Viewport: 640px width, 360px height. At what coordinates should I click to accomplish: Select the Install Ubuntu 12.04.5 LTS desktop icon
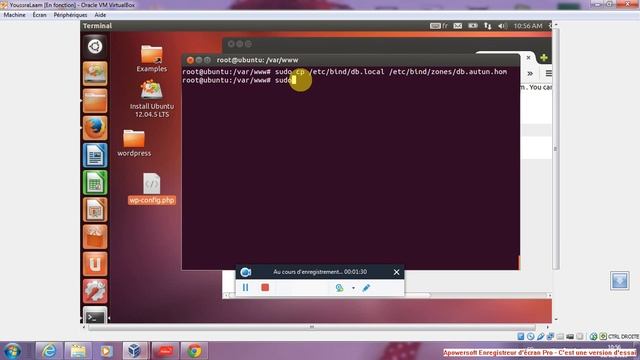tap(151, 99)
